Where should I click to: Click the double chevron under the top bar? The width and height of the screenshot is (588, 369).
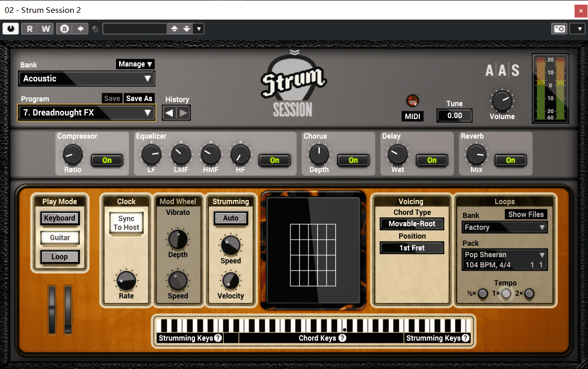[295, 52]
